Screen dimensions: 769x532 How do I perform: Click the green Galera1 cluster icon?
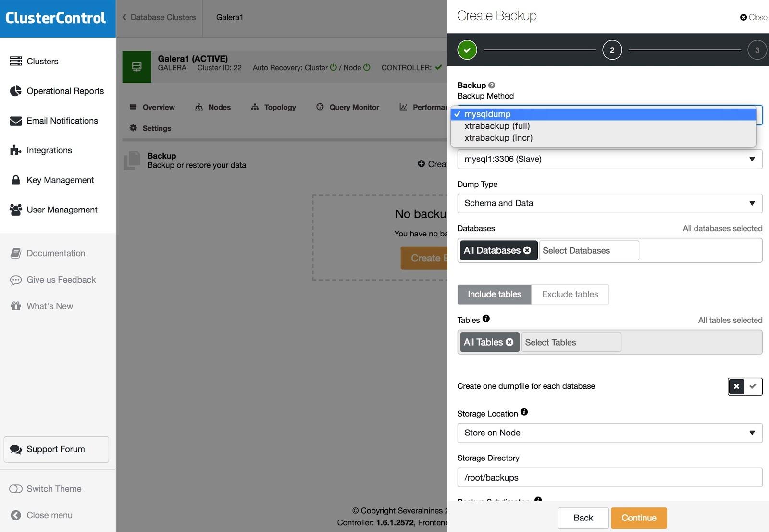click(x=137, y=67)
